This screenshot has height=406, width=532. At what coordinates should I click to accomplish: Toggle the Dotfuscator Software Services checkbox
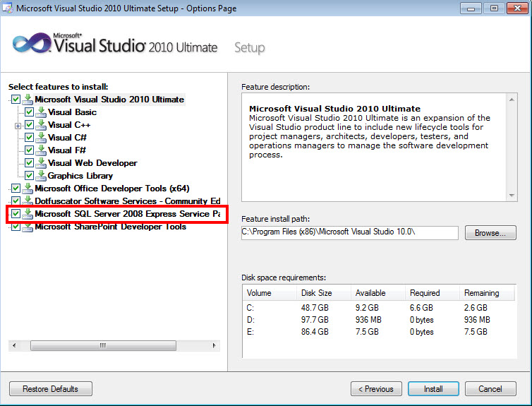click(x=16, y=201)
